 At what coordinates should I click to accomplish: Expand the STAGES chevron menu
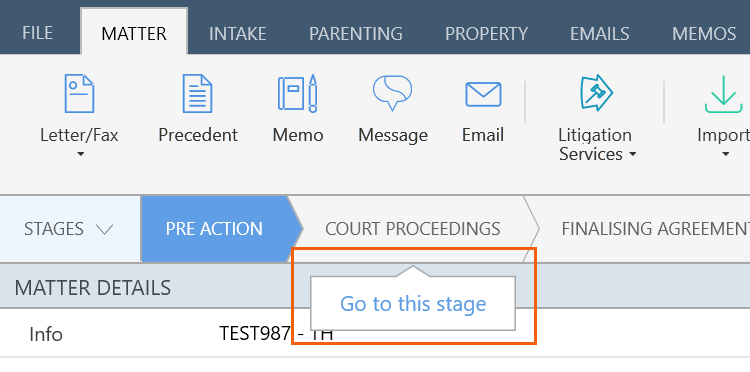104,229
